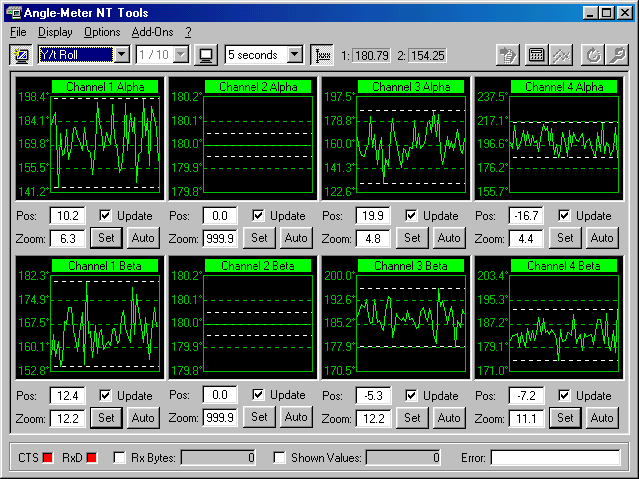The width and height of the screenshot is (639, 479).
Task: Click the Channel 4 Beta graph plot
Action: [564, 324]
